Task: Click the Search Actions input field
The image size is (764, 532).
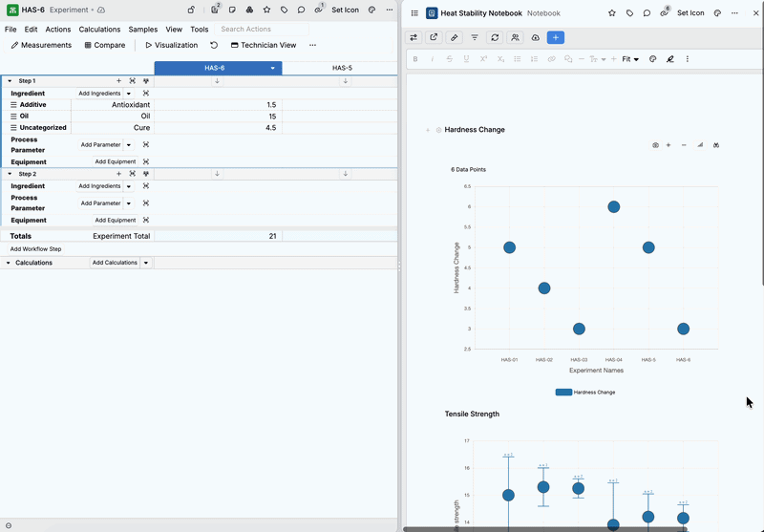Action: coord(263,30)
